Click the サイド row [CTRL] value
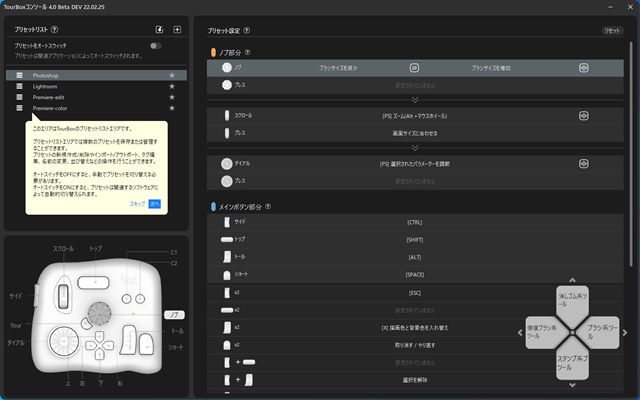Viewport: 640px width, 400px height. [415, 222]
